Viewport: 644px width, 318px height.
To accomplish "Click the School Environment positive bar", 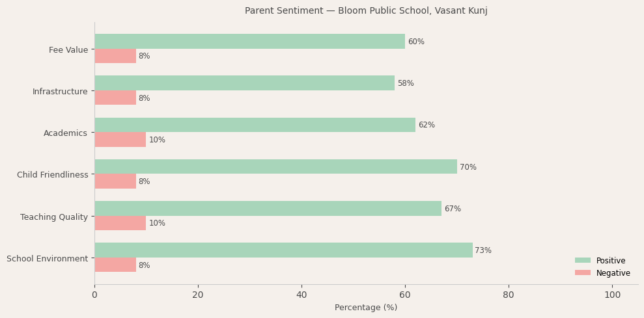I will [283, 250].
